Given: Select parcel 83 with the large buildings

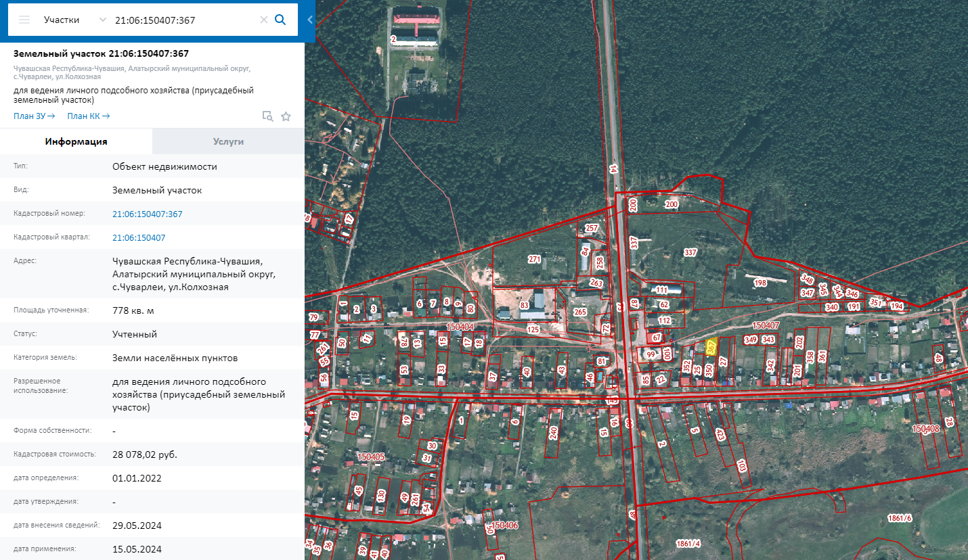Looking at the screenshot, I should click(524, 306).
